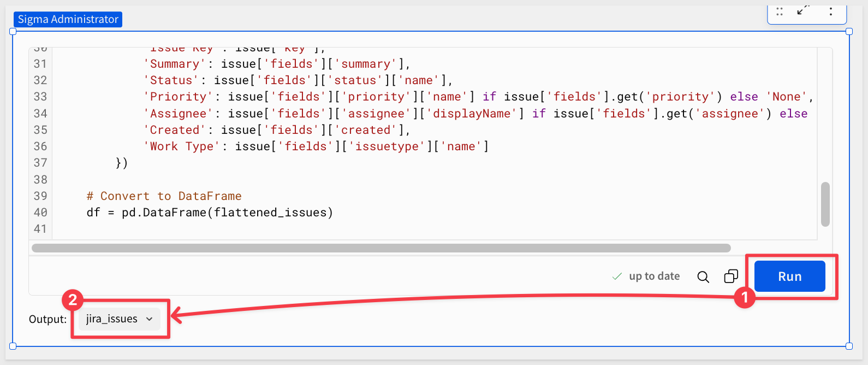This screenshot has width=868, height=365.
Task: Click the vertical scrollbar thumb in code editor
Action: point(825,204)
